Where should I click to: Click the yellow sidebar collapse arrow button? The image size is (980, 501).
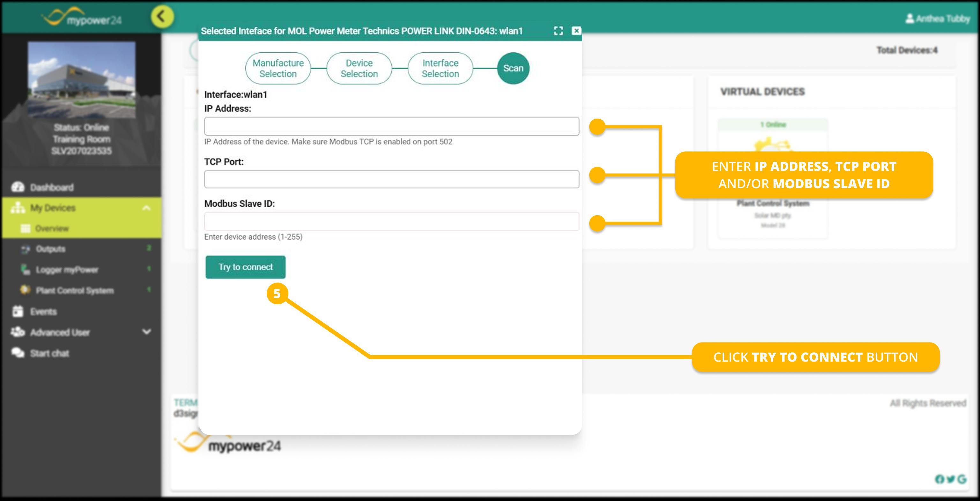[162, 17]
